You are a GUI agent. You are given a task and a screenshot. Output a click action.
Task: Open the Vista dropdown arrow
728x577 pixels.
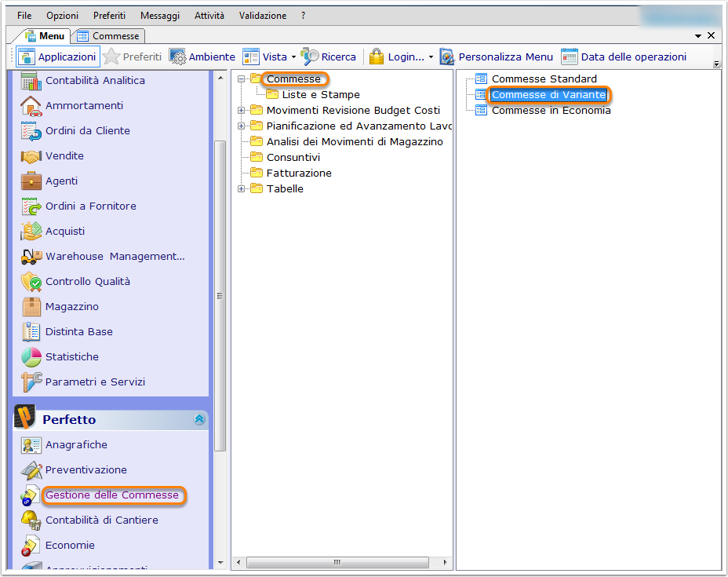click(293, 57)
